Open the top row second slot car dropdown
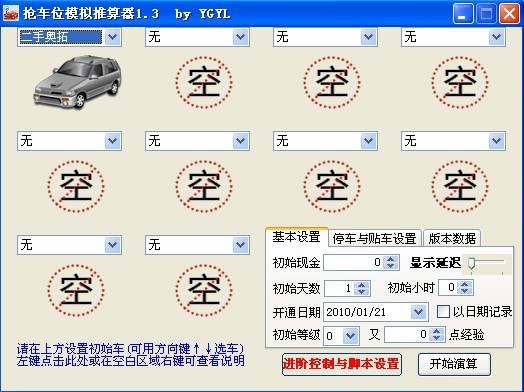The image size is (524, 392). pos(240,37)
